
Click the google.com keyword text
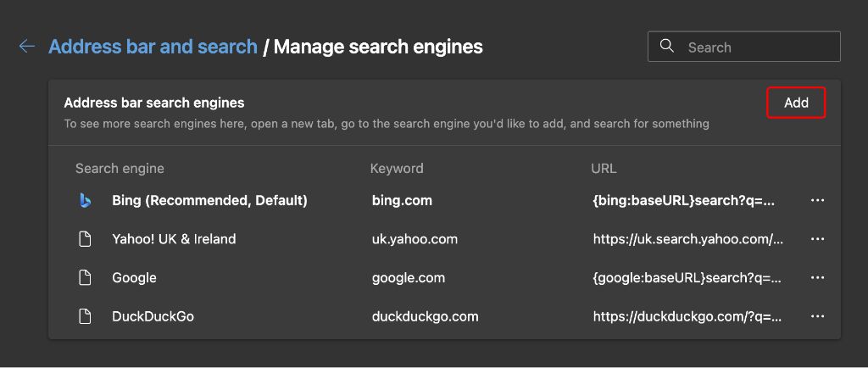point(409,278)
